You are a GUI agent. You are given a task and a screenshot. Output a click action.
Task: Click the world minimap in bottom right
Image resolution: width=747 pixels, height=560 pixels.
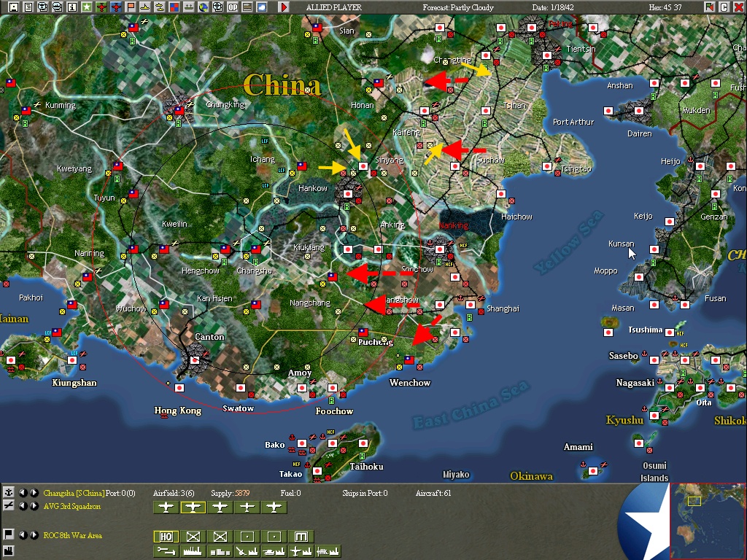coord(708,521)
